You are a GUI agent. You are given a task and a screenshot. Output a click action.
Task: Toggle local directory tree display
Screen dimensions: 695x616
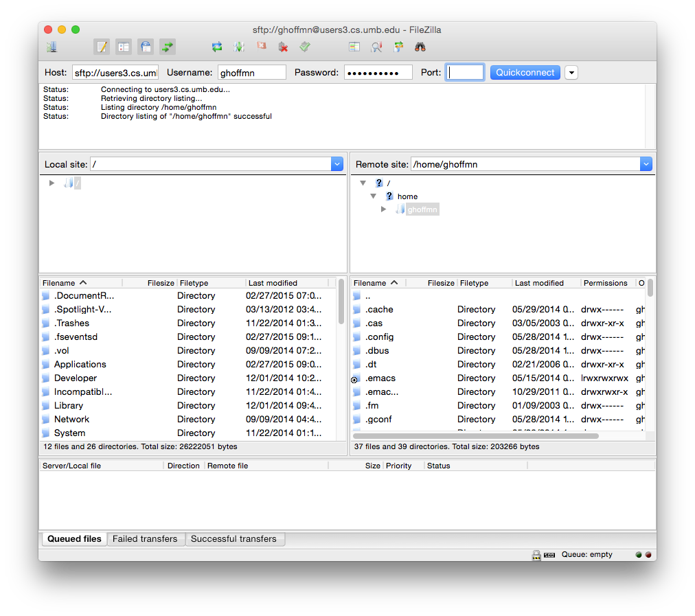point(124,47)
